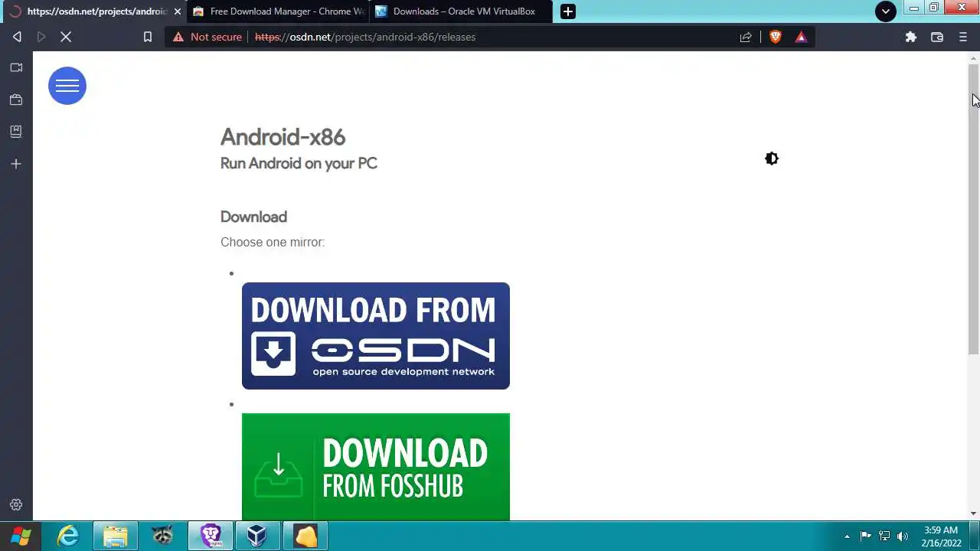Viewport: 980px width, 551px height.
Task: Open volume speaker tray icon
Action: (903, 536)
